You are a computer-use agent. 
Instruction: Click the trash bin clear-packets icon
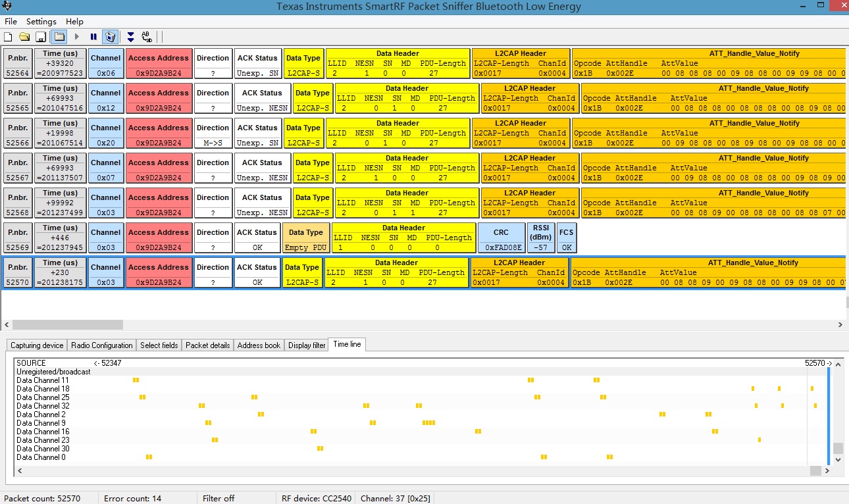[111, 37]
